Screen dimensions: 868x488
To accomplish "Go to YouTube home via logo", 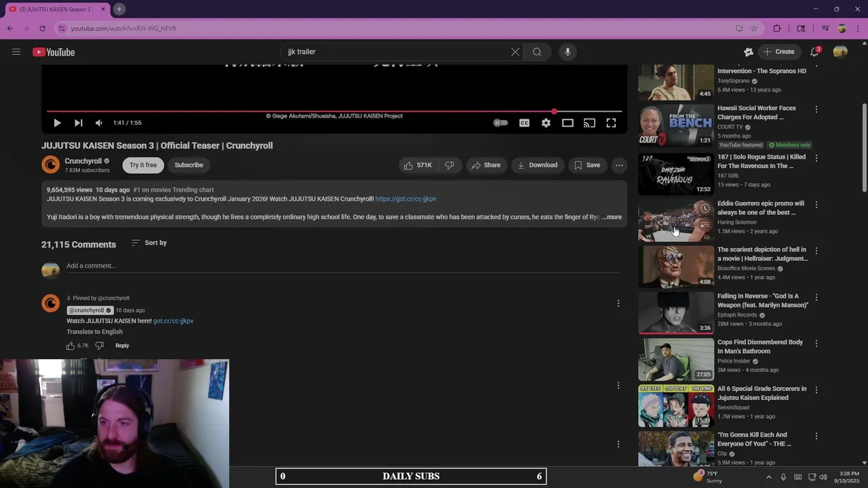I will click(x=54, y=52).
